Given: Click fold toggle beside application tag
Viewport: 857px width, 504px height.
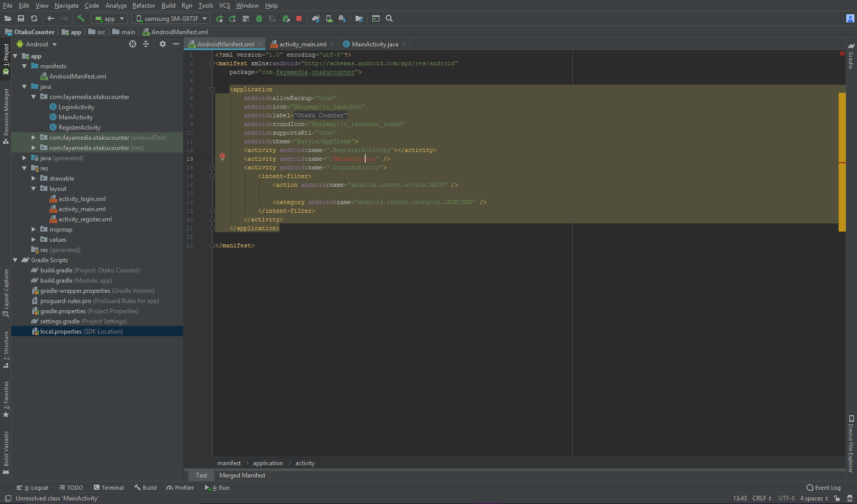Looking at the screenshot, I should [x=212, y=90].
